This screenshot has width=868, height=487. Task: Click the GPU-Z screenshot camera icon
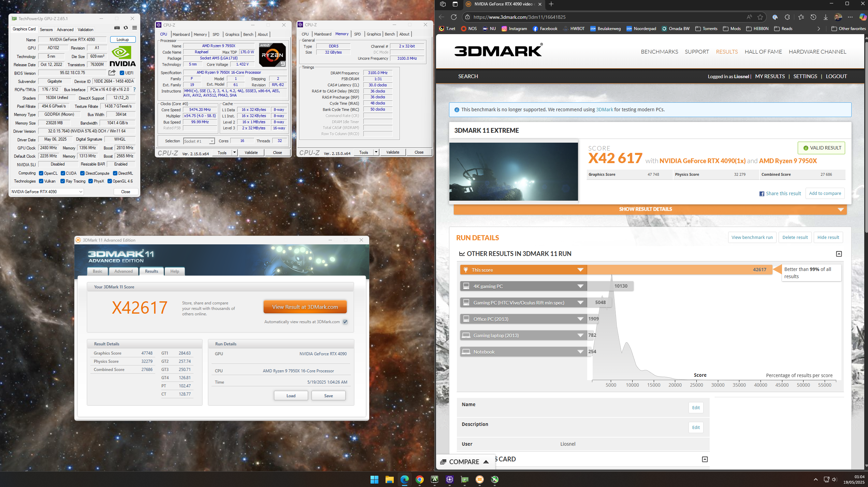point(117,28)
